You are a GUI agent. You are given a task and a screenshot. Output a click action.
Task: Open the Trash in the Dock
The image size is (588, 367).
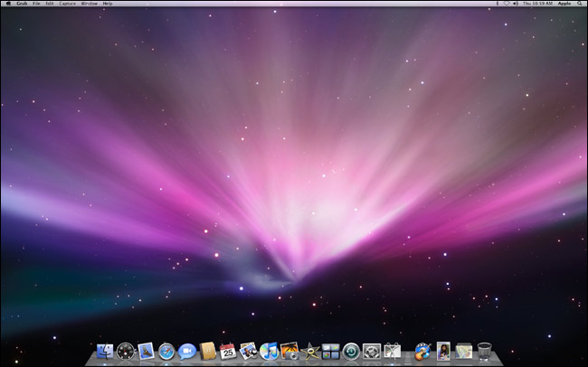485,352
